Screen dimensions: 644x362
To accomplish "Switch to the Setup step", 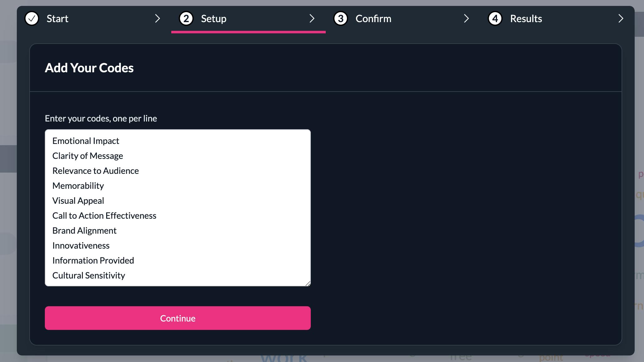I will point(214,18).
